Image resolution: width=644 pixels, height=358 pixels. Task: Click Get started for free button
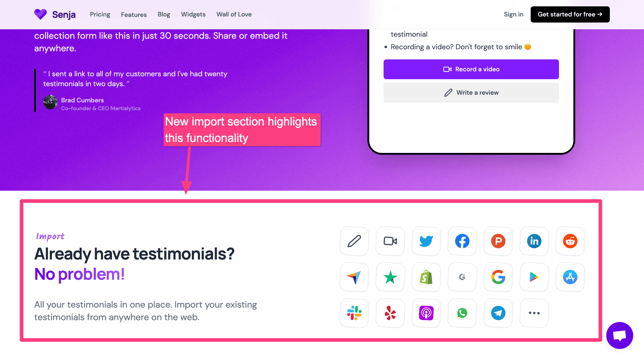[x=570, y=14]
